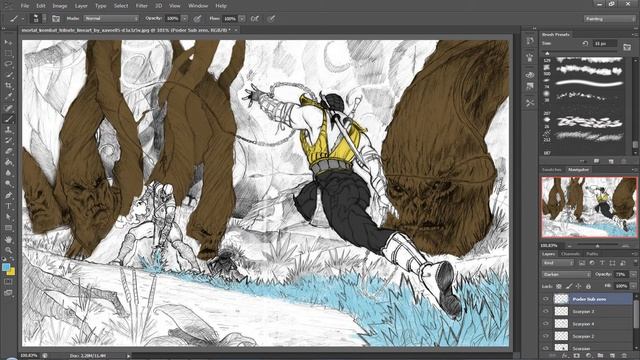Switch to the Paths tab

click(592, 254)
